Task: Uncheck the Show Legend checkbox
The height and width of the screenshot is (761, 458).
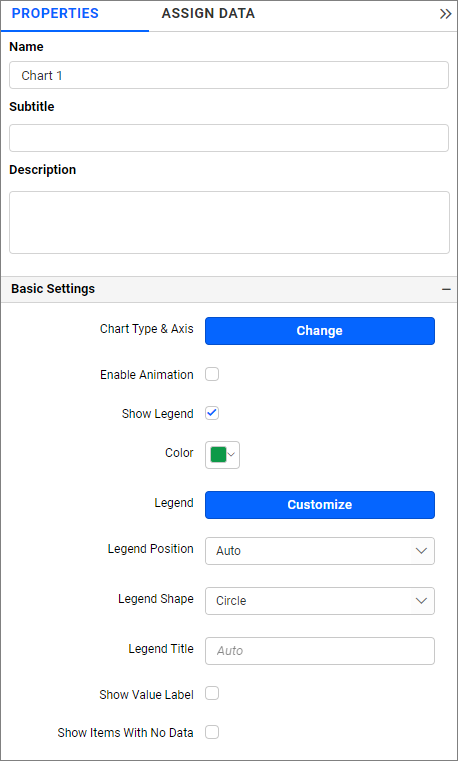Action: 212,414
